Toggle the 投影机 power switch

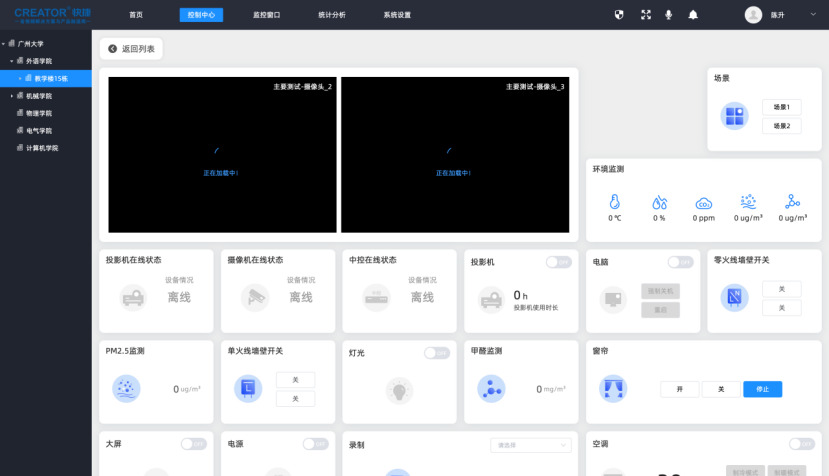[558, 262]
